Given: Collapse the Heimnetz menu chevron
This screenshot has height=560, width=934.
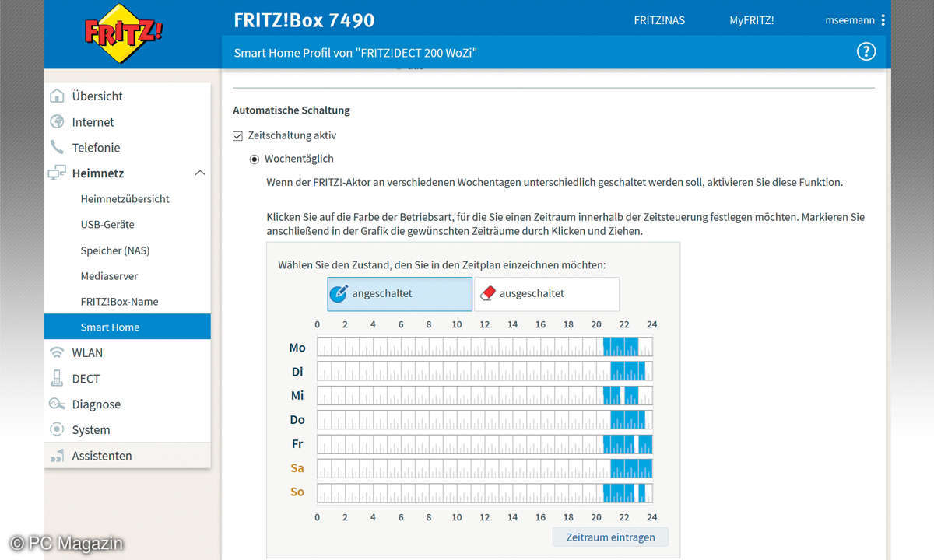Looking at the screenshot, I should click(200, 173).
